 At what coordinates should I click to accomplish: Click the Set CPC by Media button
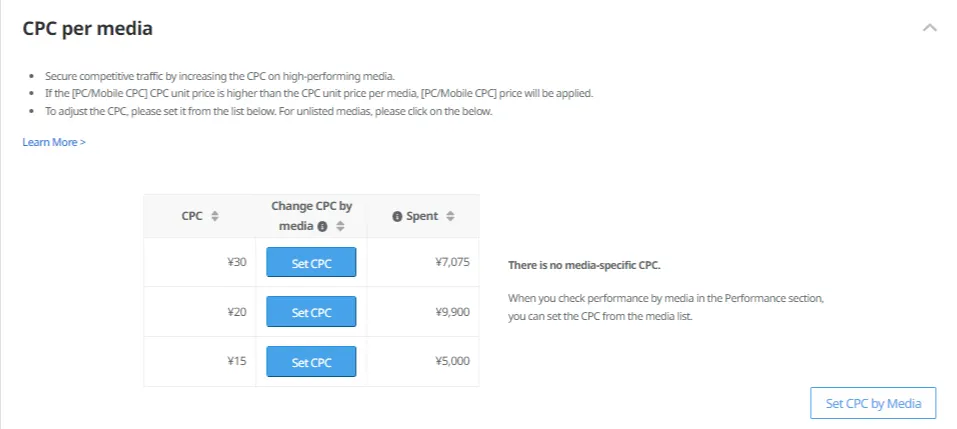click(x=872, y=403)
